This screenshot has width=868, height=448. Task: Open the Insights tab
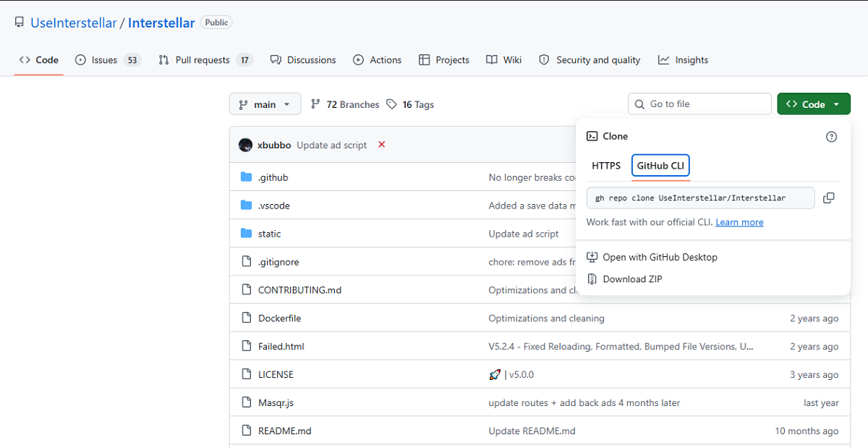684,60
